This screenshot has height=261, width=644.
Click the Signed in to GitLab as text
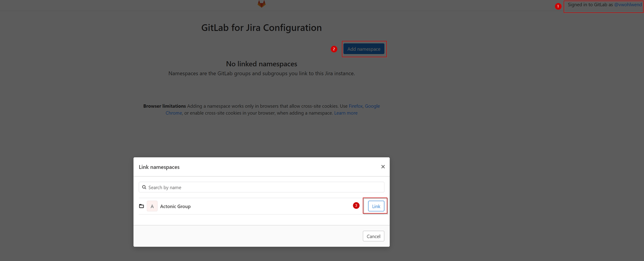[590, 5]
